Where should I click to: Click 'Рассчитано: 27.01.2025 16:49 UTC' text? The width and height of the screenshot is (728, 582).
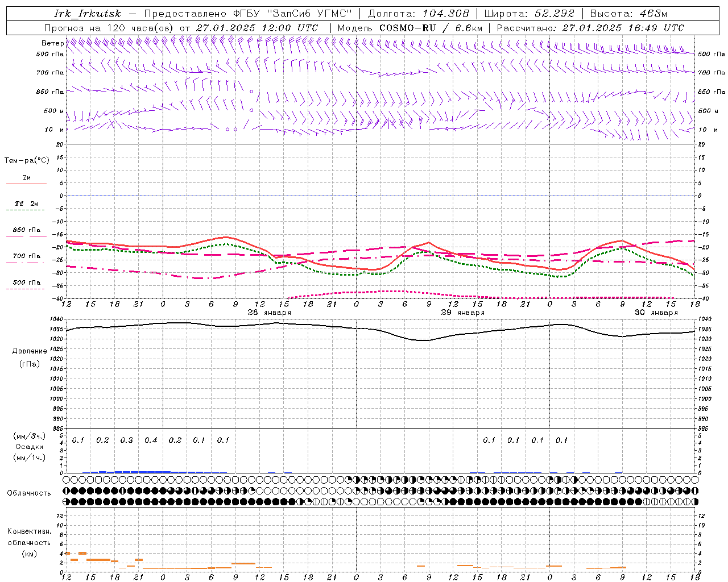[590, 28]
